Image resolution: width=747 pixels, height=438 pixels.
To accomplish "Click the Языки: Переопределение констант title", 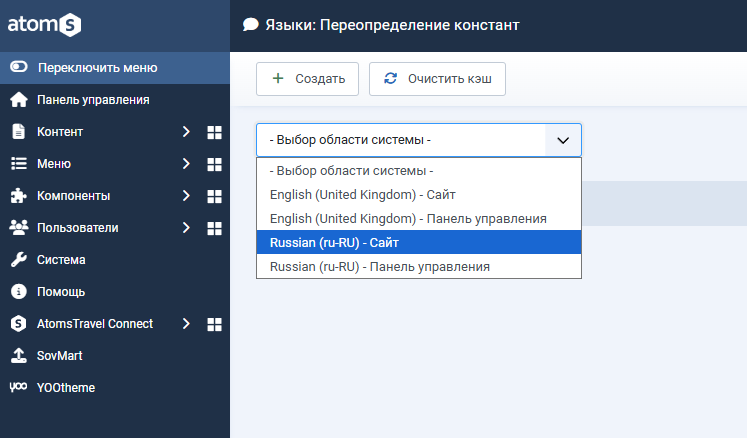I will (x=392, y=25).
